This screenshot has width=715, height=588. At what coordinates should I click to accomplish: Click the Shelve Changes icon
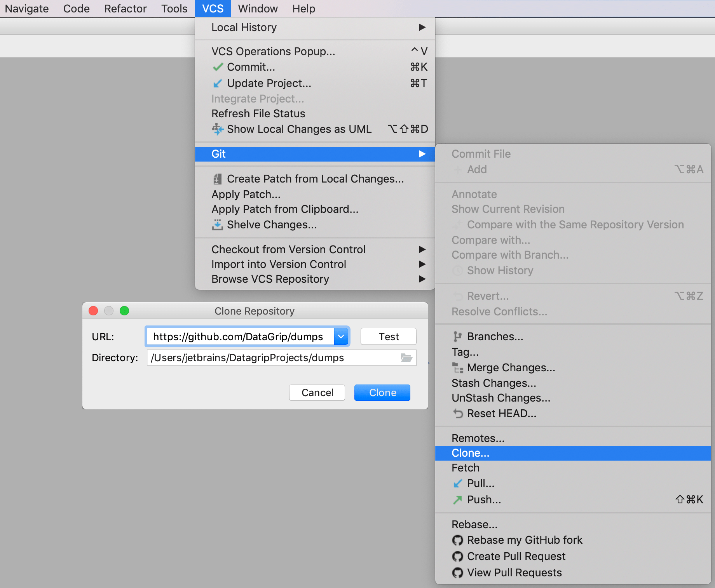point(218,225)
